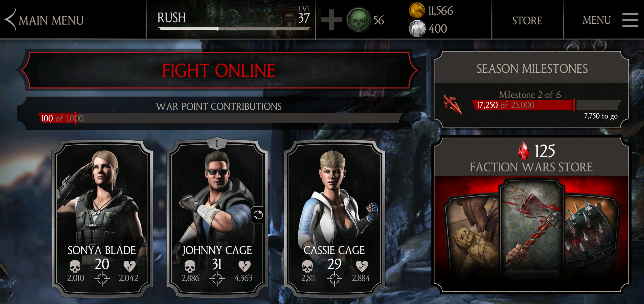644x304 pixels.
Task: Return to Main Menu
Action: click(51, 20)
